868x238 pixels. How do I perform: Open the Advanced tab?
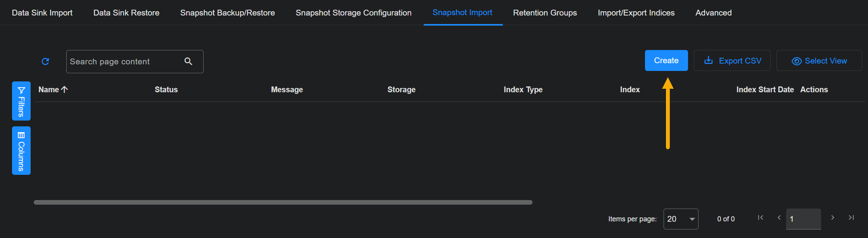[x=714, y=13]
